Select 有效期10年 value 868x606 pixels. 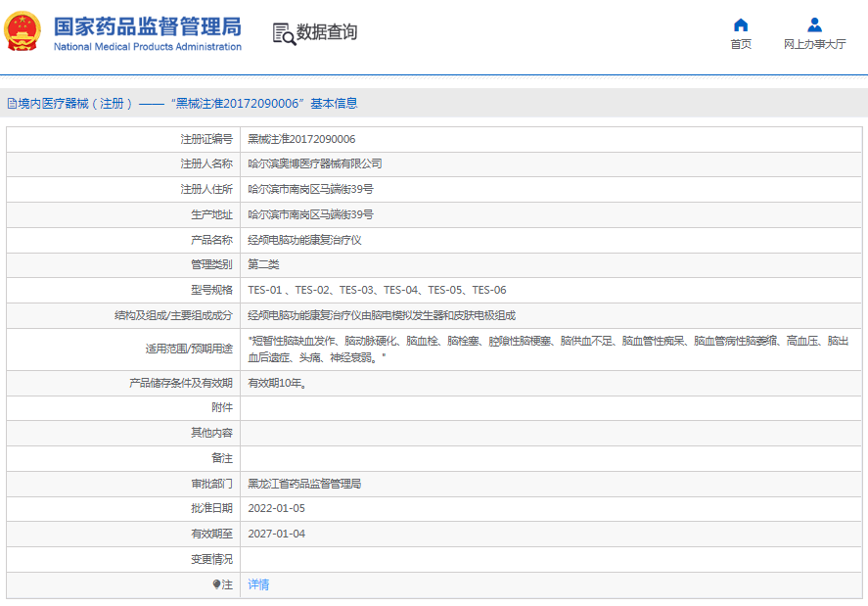(x=277, y=384)
